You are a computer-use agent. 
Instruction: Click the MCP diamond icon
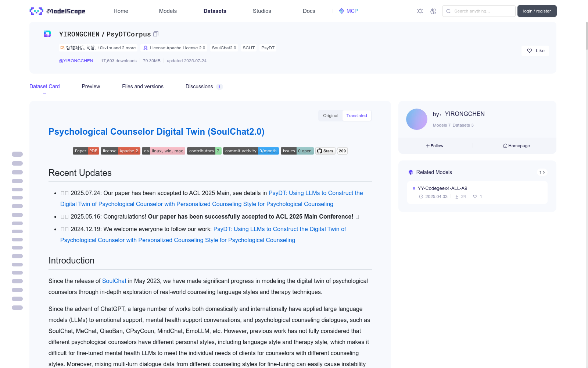click(341, 11)
